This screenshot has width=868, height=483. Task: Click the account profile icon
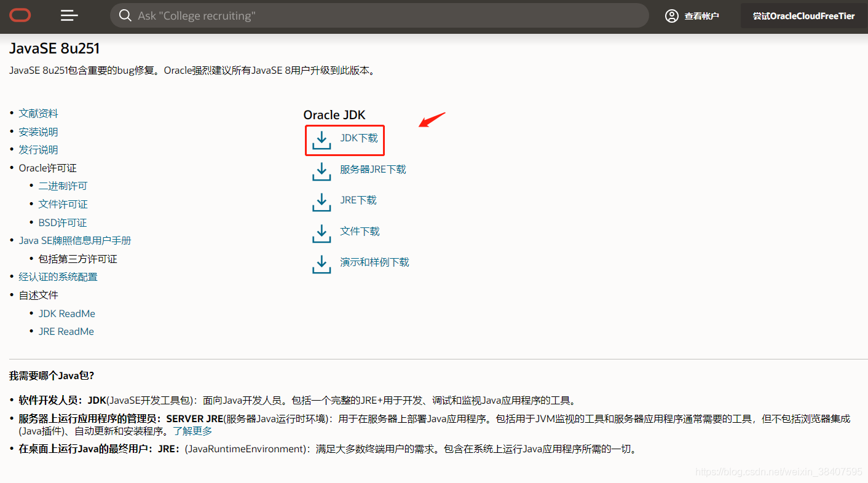coord(672,16)
